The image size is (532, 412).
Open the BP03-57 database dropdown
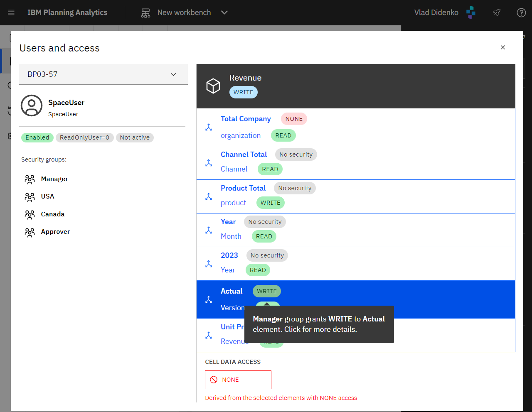[x=103, y=74]
